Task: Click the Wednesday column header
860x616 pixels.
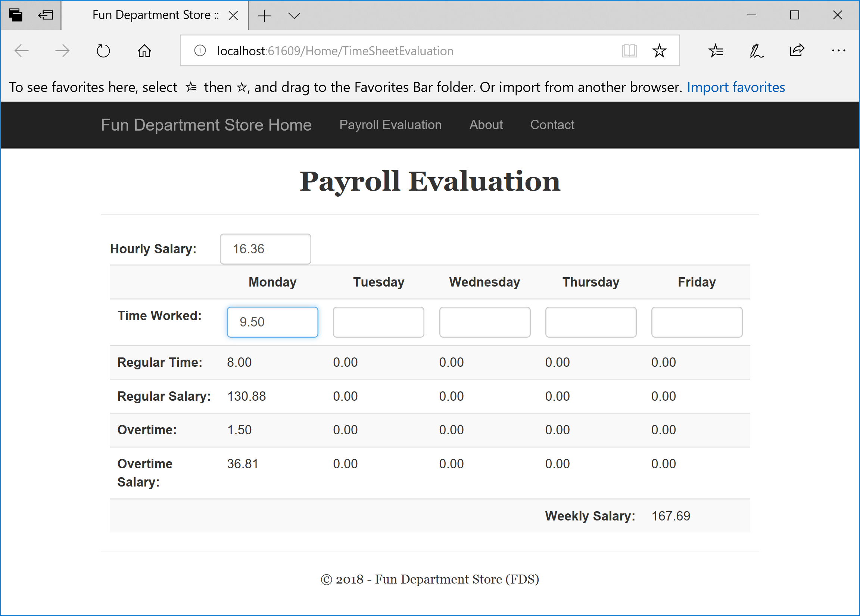Action: tap(484, 282)
